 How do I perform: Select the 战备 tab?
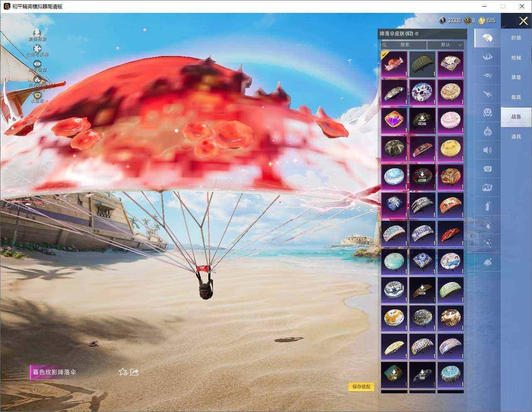(x=516, y=117)
